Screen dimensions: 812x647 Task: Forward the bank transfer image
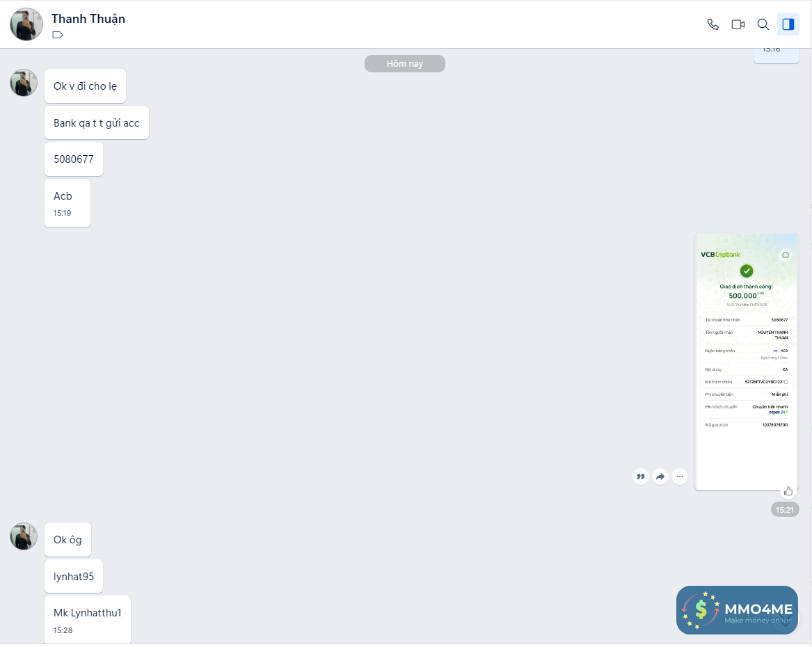(660, 476)
